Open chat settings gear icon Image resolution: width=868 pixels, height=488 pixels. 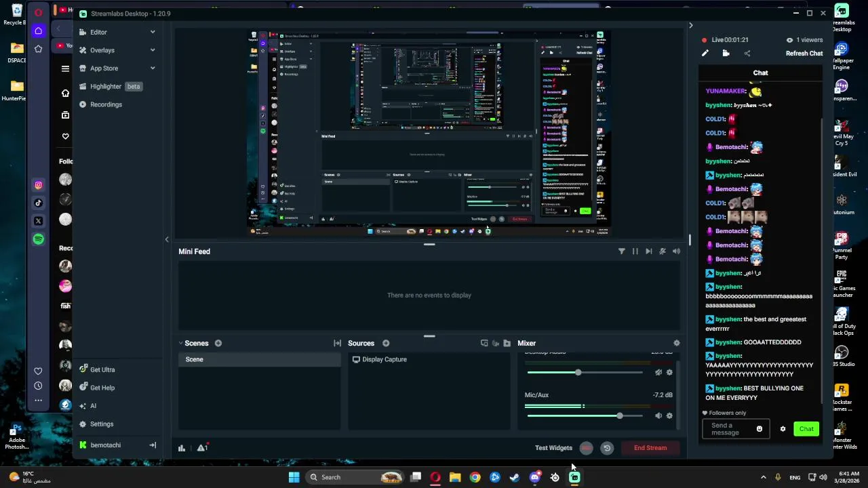click(783, 429)
